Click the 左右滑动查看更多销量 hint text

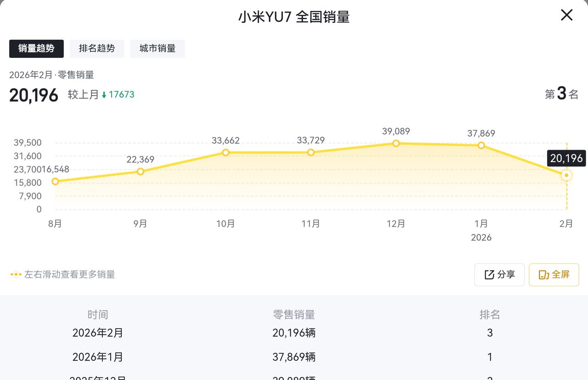[x=70, y=274]
